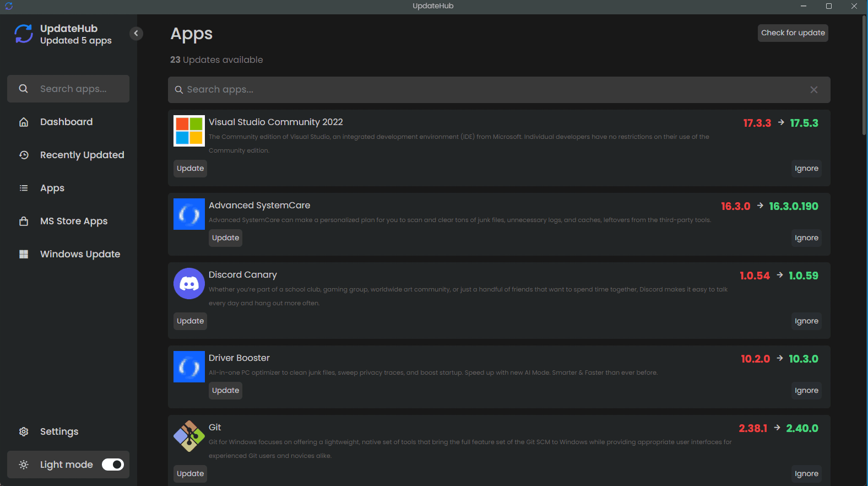The width and height of the screenshot is (868, 486).
Task: Ignore the Git update
Action: 806,474
